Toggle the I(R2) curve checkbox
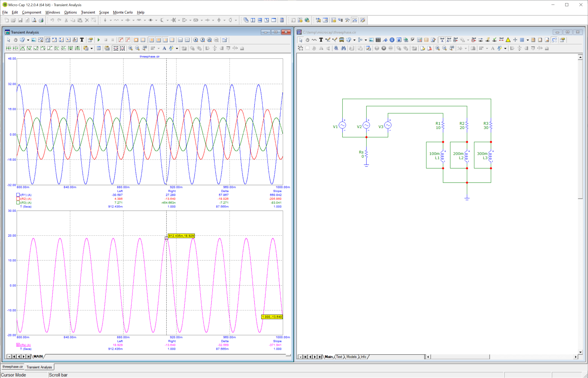This screenshot has width=588, height=378. 18,199
